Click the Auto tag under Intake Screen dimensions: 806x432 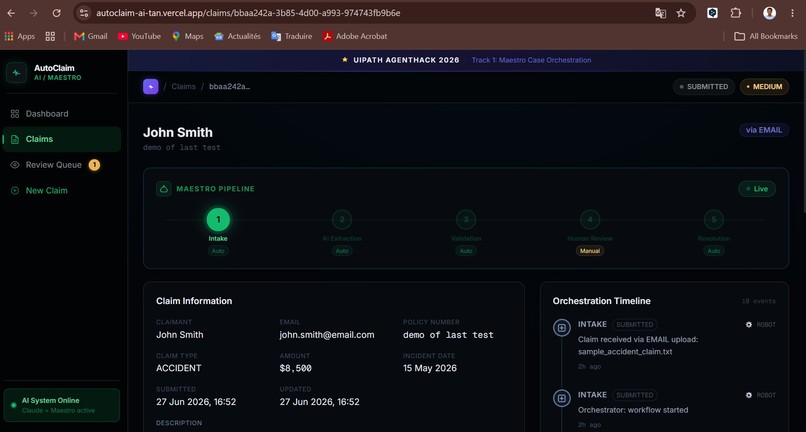click(218, 251)
